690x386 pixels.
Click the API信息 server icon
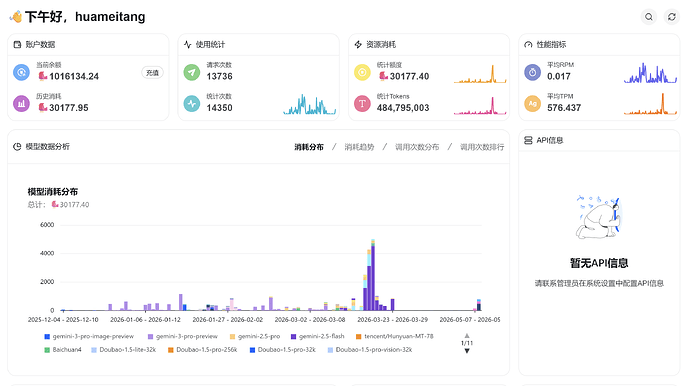[528, 140]
